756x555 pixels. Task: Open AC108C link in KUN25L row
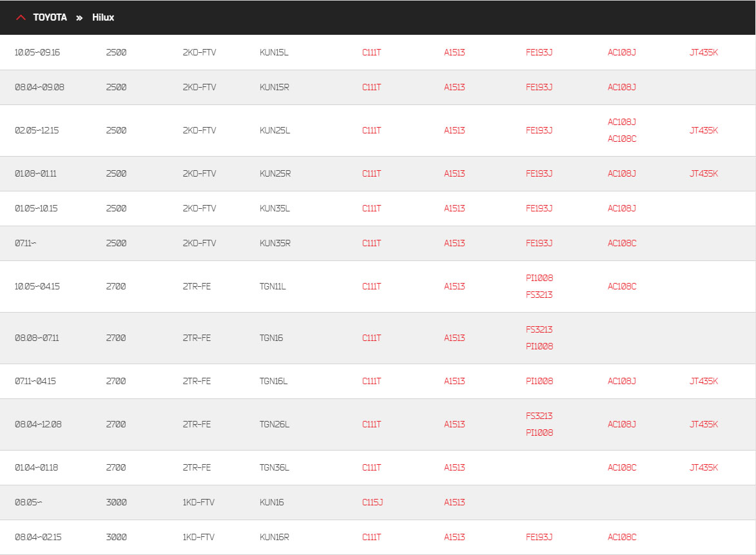[622, 139]
